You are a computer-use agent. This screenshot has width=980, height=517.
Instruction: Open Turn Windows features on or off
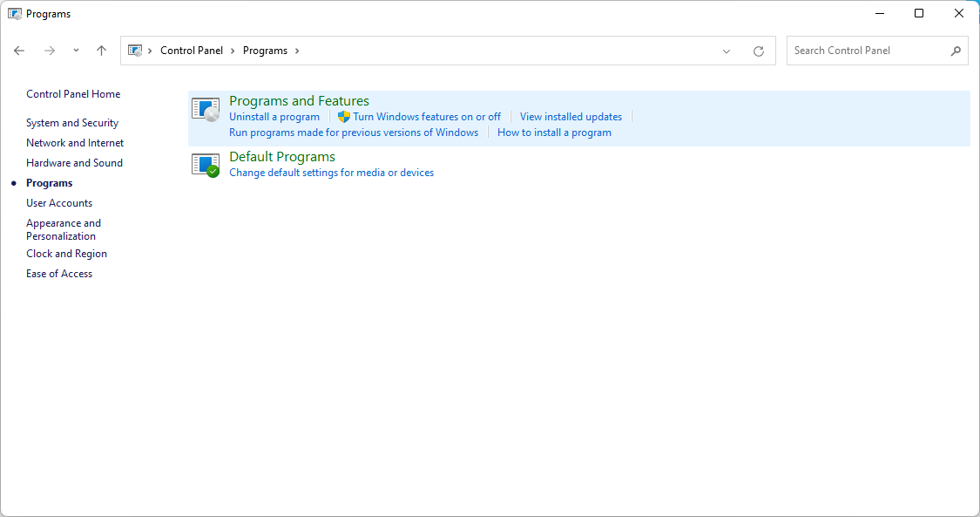coord(419,117)
